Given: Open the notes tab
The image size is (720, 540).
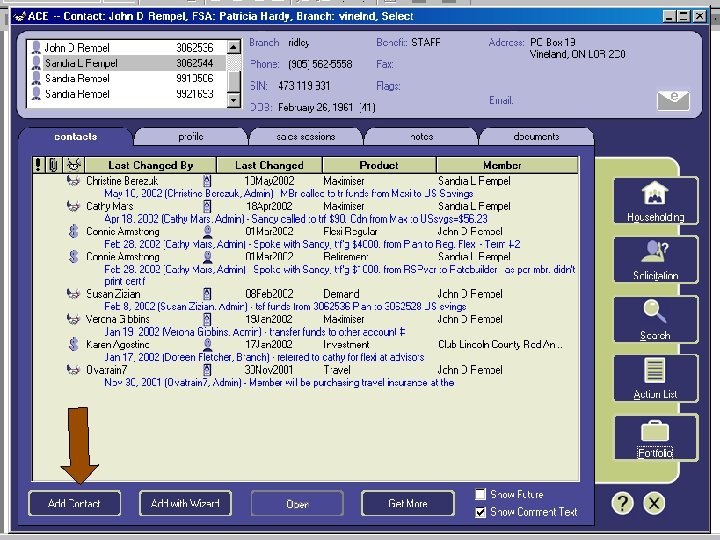Looking at the screenshot, I should tap(421, 137).
